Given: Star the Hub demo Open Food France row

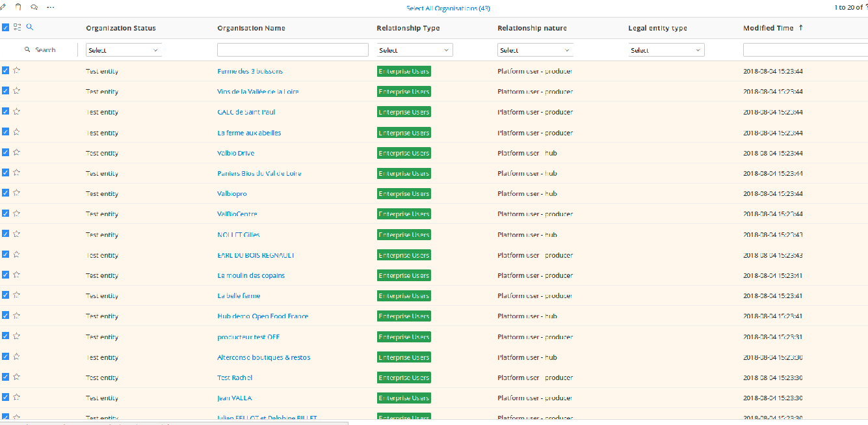Looking at the screenshot, I should pos(17,315).
